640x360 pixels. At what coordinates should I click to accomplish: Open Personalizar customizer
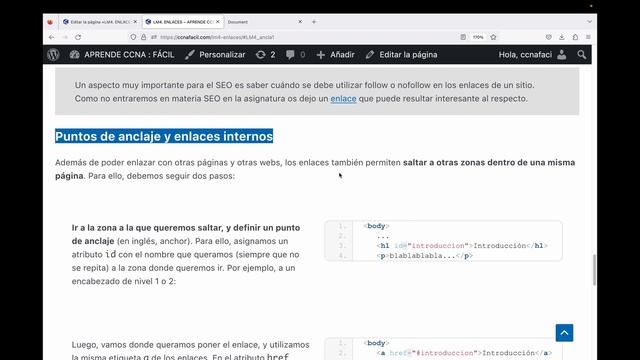pos(215,55)
